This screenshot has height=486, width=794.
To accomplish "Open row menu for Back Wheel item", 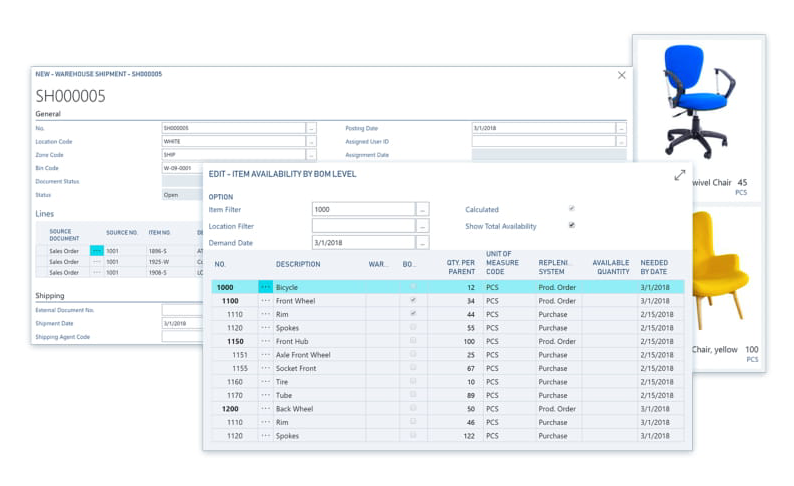I will (x=265, y=409).
